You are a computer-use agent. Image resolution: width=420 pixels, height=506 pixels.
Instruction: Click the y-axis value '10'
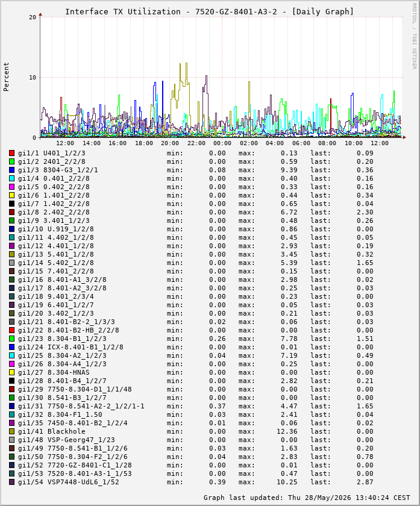33,78
